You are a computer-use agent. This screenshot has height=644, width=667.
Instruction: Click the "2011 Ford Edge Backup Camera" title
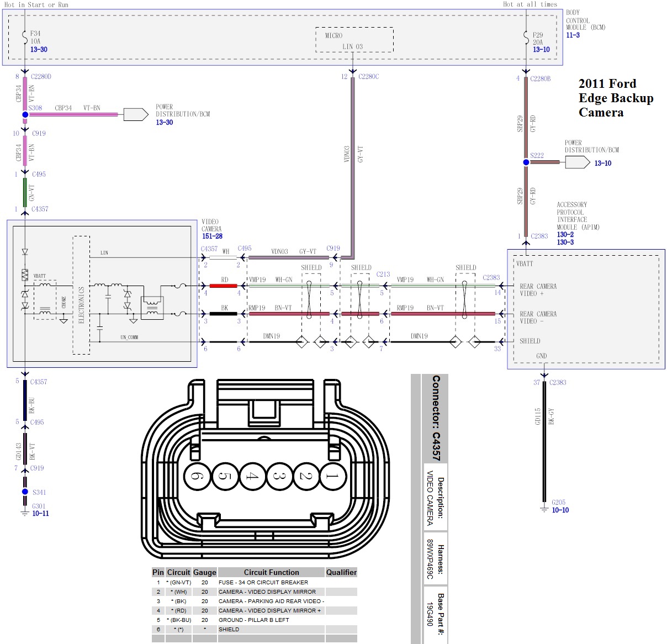point(616,98)
